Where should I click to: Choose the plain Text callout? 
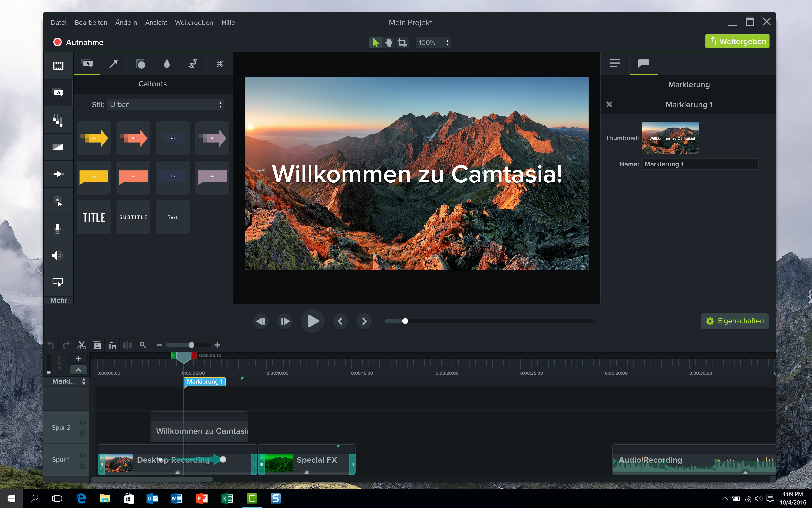point(173,217)
